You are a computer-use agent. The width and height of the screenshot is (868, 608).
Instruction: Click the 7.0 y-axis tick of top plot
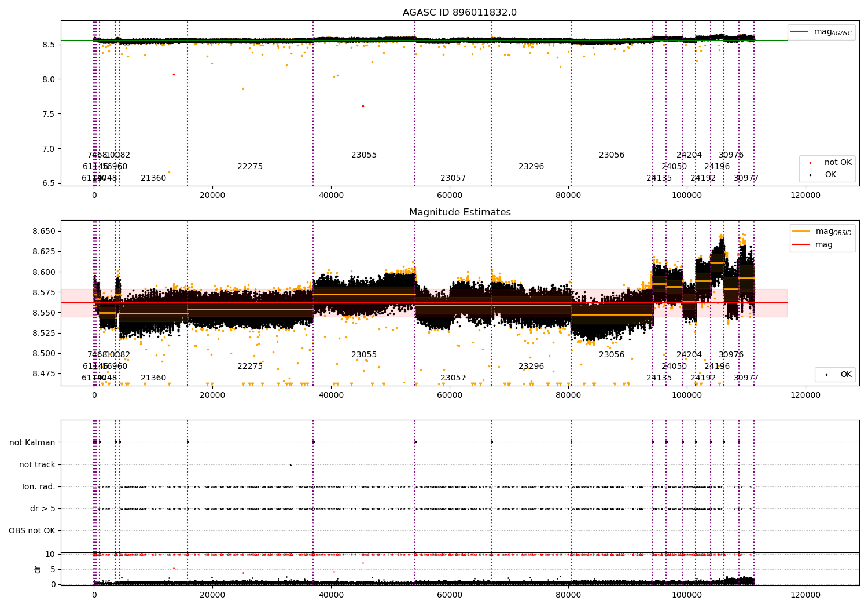[49, 149]
